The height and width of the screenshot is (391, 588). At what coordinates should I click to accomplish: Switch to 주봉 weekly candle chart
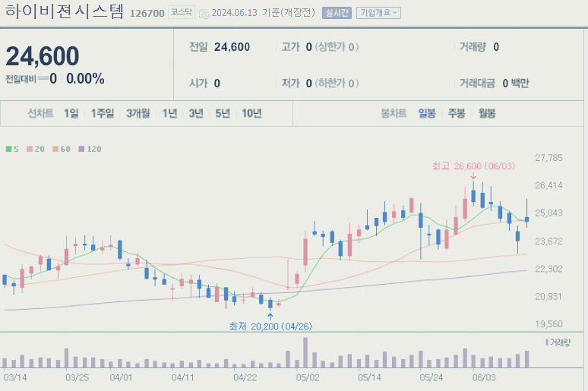(x=457, y=113)
